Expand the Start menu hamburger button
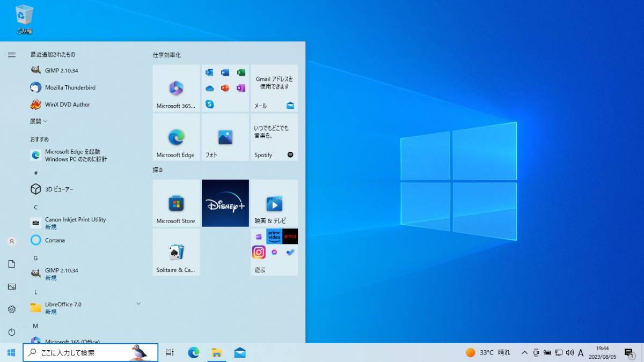Screen dimensions: 644x362 [12, 55]
